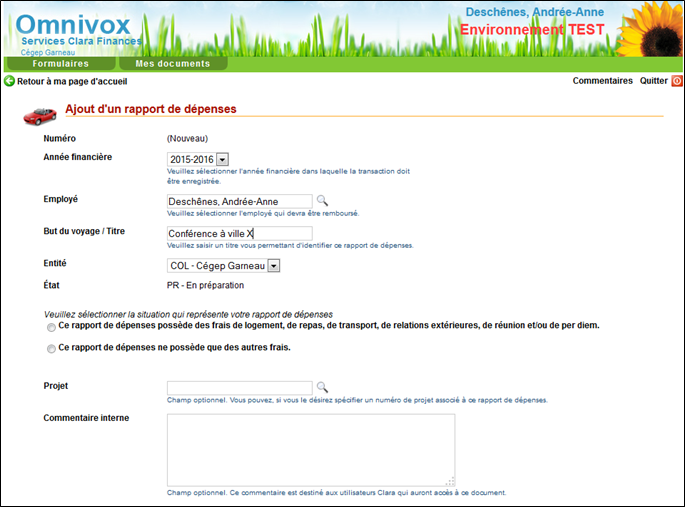Viewport: 685px width, 507px height.
Task: Expand the Entité dropdown list
Action: point(273,266)
